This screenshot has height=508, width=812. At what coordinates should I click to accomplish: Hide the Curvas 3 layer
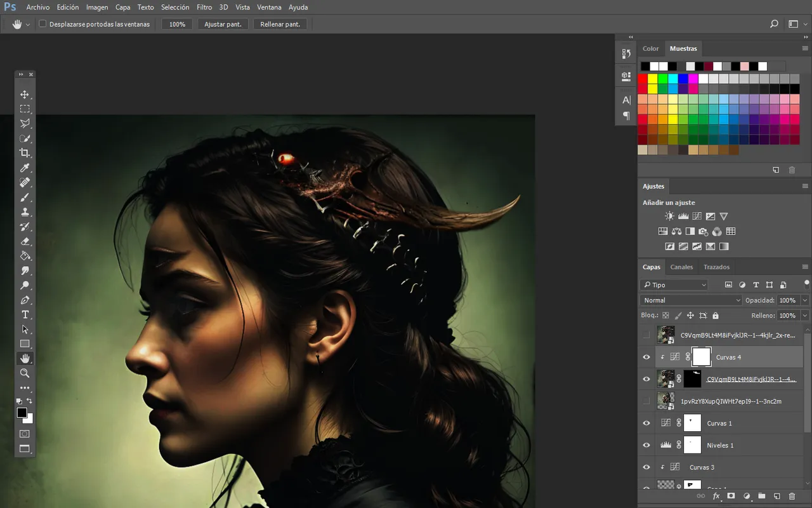click(646, 467)
